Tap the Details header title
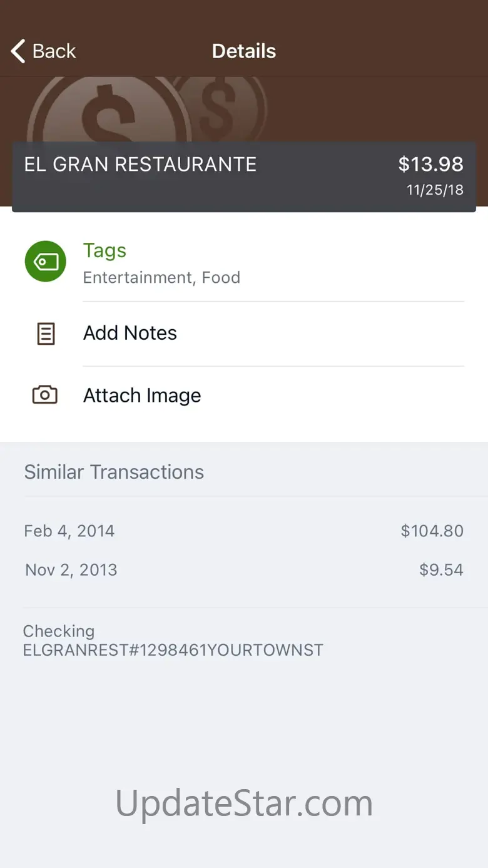 click(x=244, y=51)
